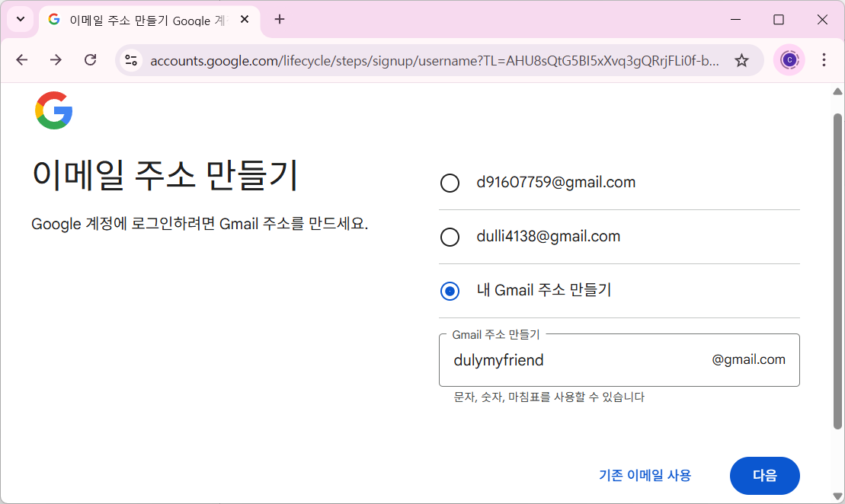Click the @gmail.com suffix text
845x504 pixels.
pos(748,359)
